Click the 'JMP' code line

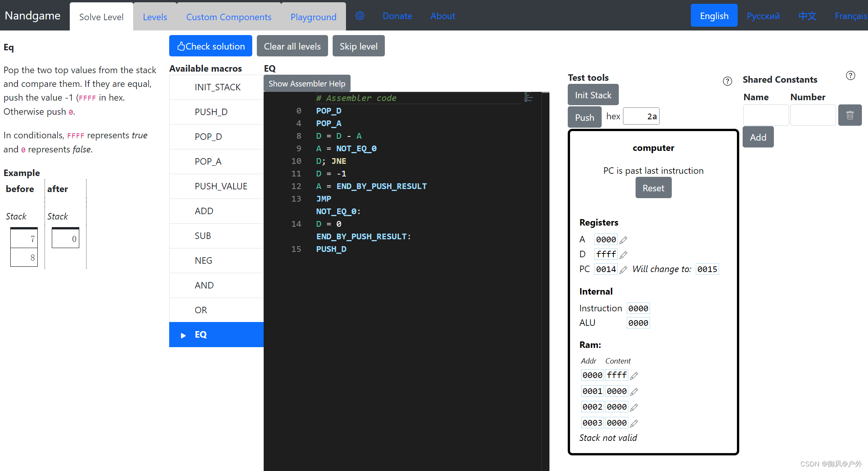(323, 199)
